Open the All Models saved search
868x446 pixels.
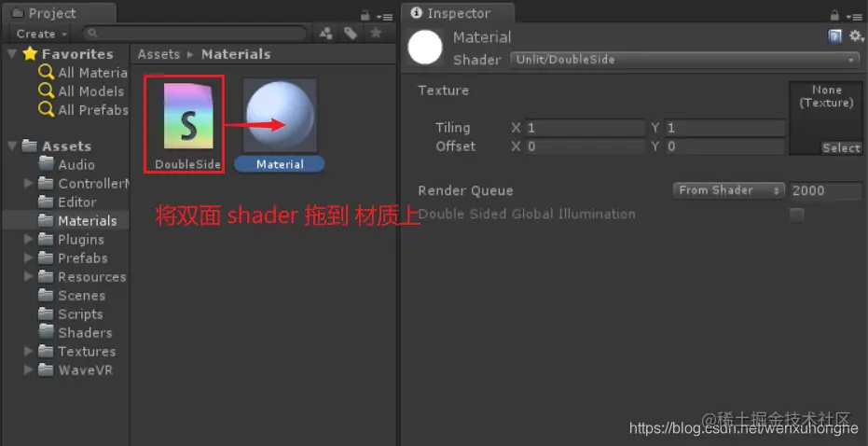[x=81, y=91]
